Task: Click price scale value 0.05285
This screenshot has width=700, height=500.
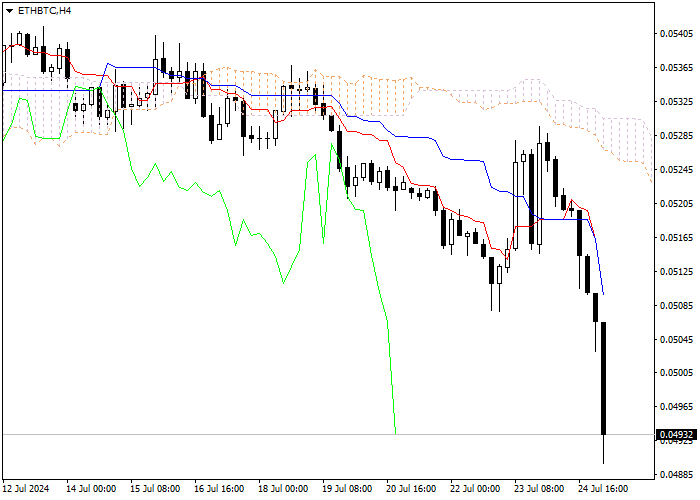Action: coord(676,135)
